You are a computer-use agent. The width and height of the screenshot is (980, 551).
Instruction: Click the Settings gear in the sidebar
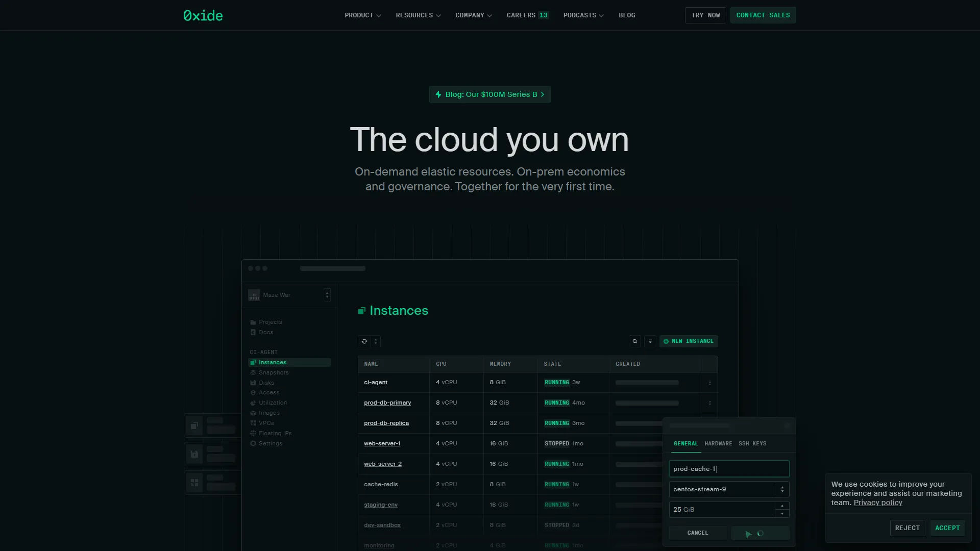coord(253,444)
